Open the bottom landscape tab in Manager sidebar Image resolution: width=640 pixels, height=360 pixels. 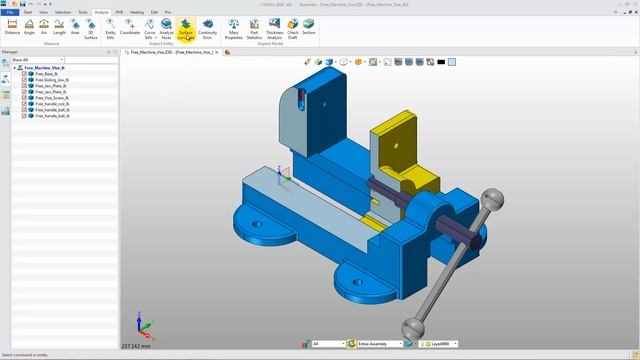[5, 111]
